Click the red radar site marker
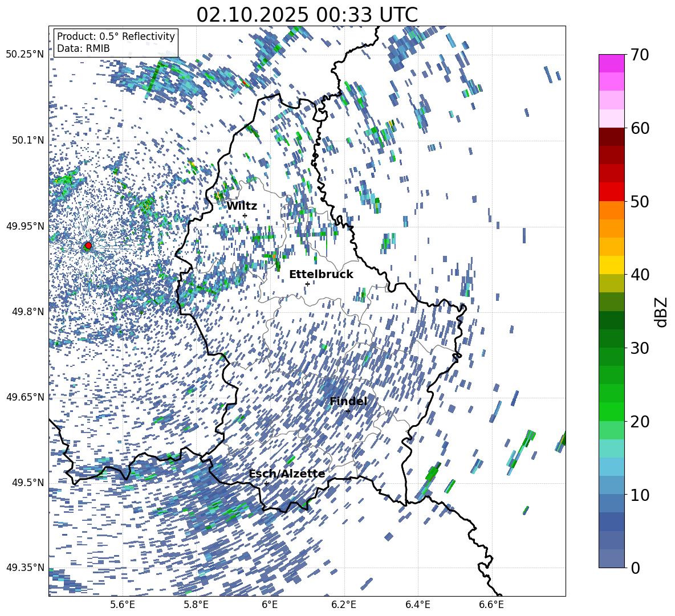Viewport: 675px width, 616px height. 88,246
